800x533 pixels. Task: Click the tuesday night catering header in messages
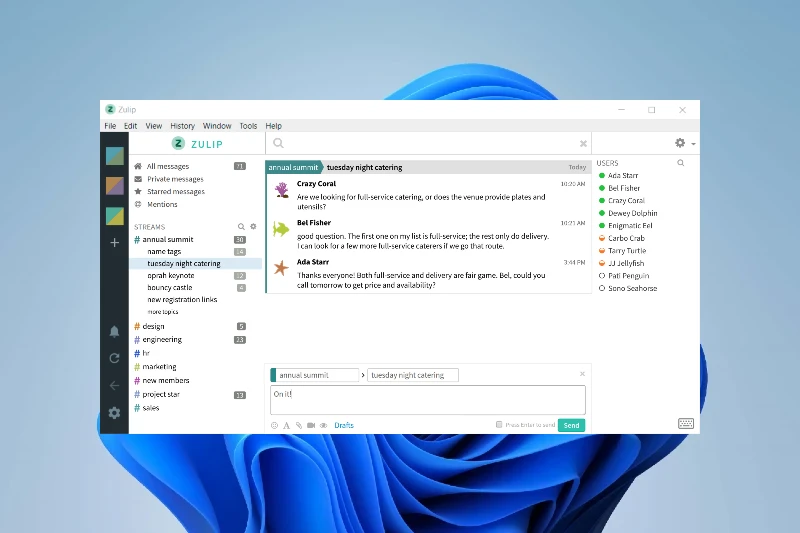point(364,167)
